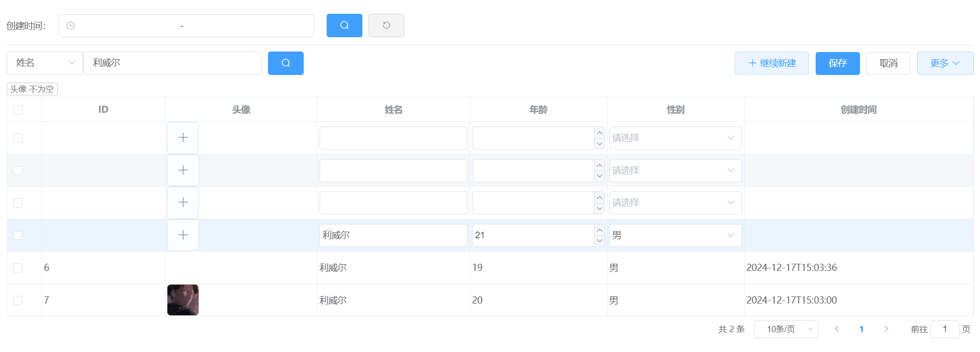
Task: Toggle the select-all header checkbox
Action: click(18, 110)
